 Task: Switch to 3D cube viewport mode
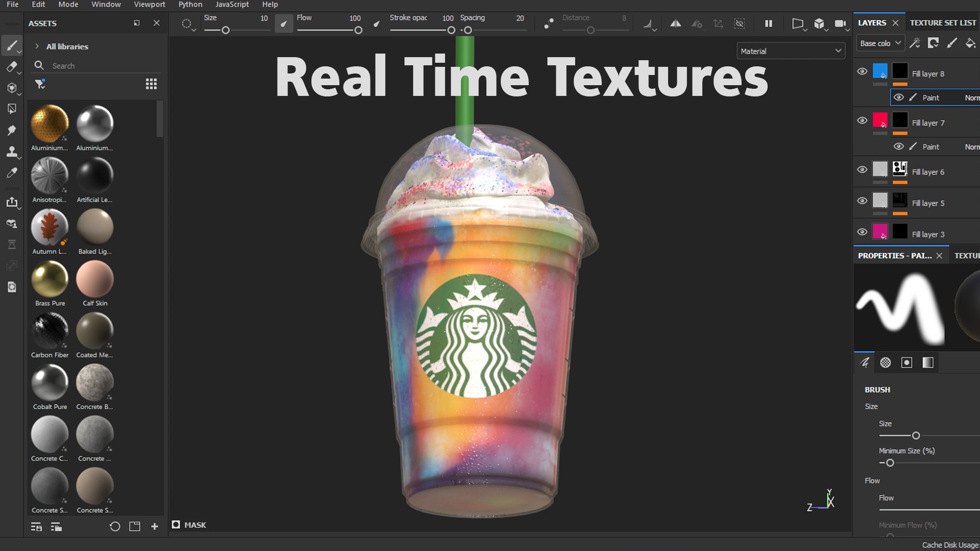819,23
